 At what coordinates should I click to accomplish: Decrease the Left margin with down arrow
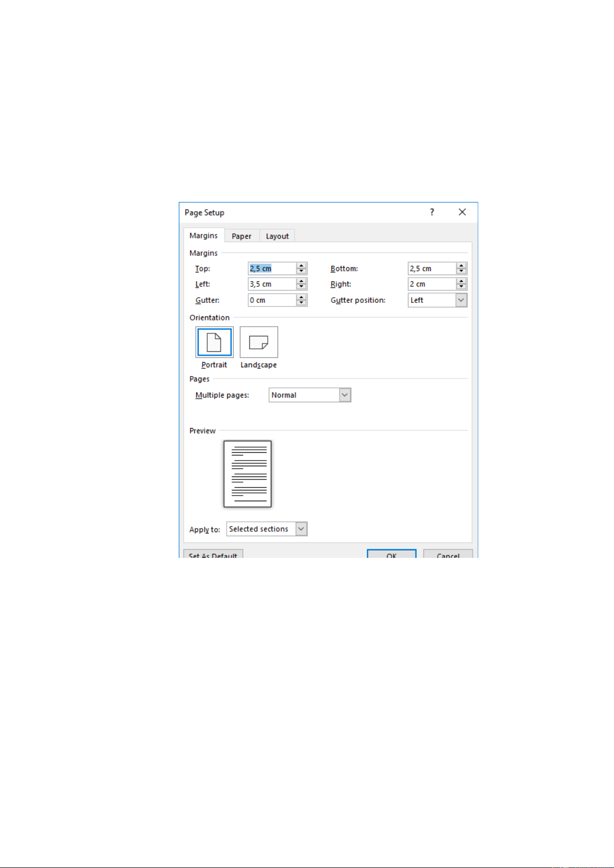[302, 287]
